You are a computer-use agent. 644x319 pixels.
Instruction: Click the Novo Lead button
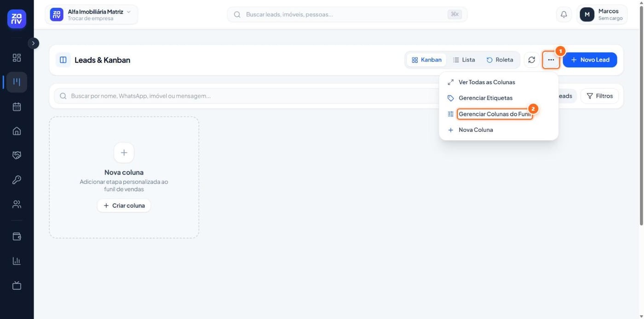(x=590, y=60)
